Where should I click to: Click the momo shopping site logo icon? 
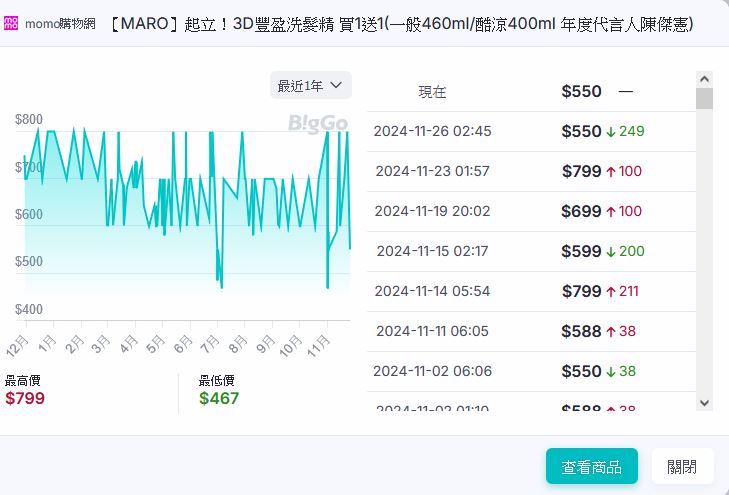tap(11, 23)
